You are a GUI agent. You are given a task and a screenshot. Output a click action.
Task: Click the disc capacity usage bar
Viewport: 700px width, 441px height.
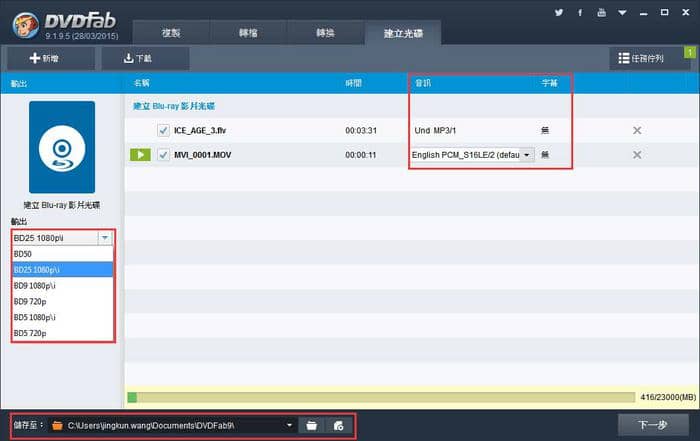pyautogui.click(x=381, y=397)
